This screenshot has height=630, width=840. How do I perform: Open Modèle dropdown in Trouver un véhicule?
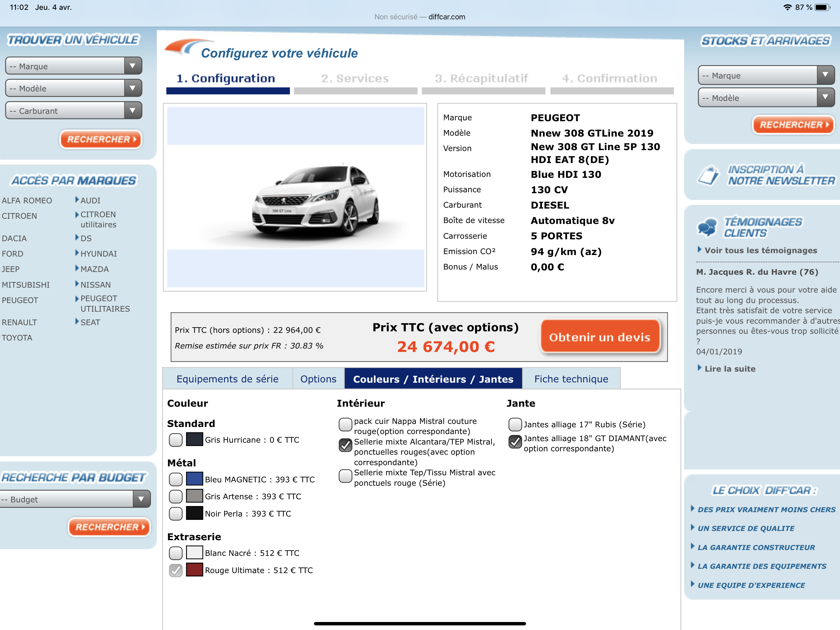coord(74,88)
